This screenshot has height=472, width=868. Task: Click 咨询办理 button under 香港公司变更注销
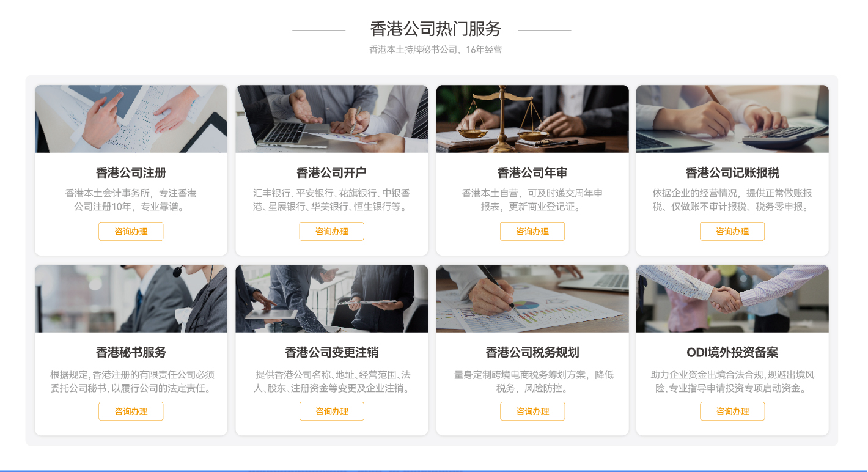click(331, 411)
